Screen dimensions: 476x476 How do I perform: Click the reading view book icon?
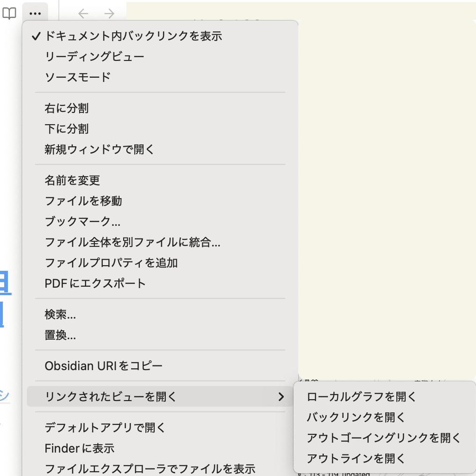click(x=9, y=14)
